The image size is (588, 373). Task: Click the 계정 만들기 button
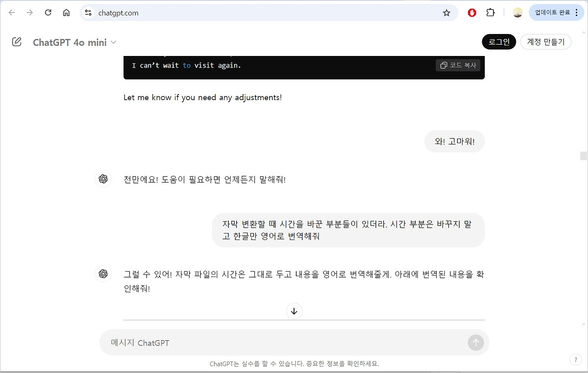(x=546, y=42)
